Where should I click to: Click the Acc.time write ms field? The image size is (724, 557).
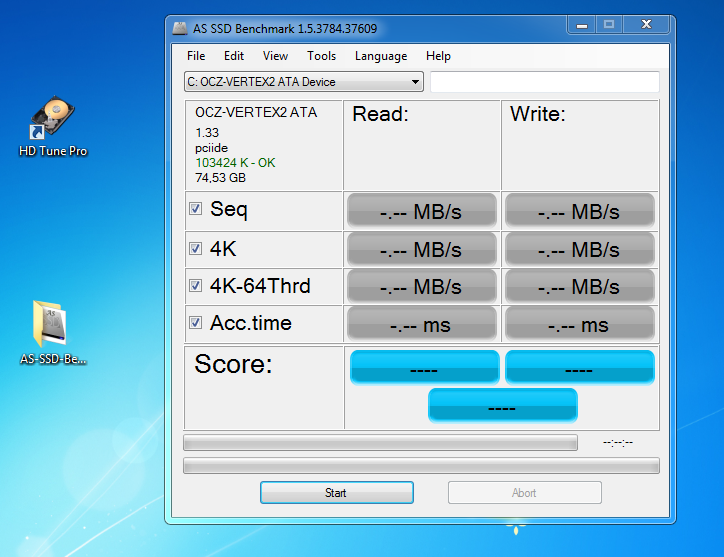pos(580,324)
